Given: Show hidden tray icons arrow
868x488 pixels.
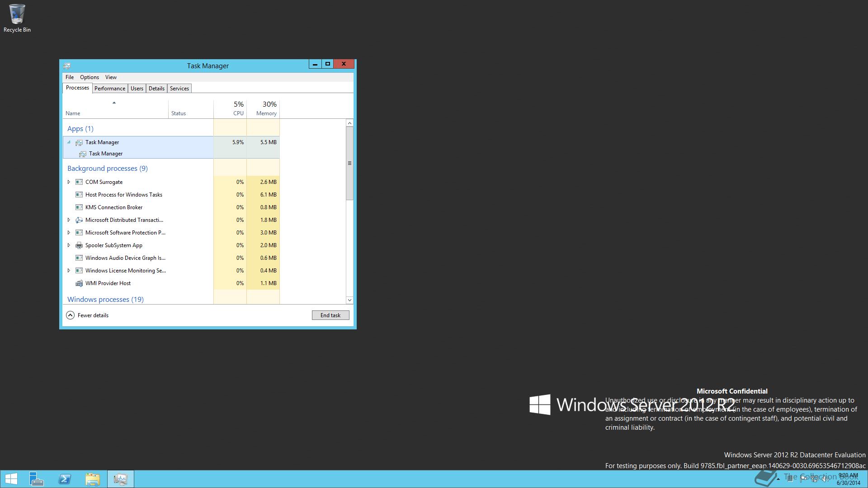Looking at the screenshot, I should coord(778,479).
